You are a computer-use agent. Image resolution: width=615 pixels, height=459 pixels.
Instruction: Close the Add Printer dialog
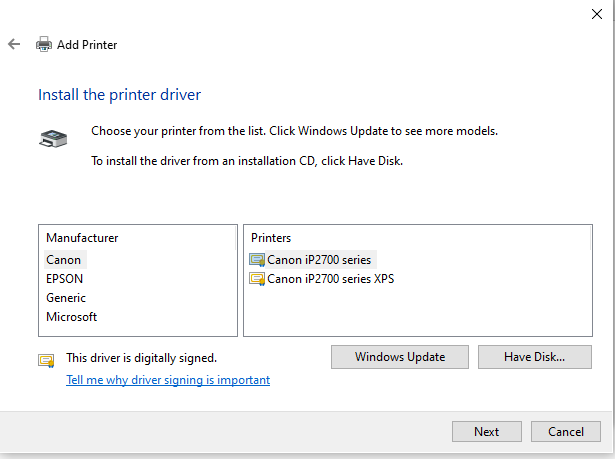point(596,14)
